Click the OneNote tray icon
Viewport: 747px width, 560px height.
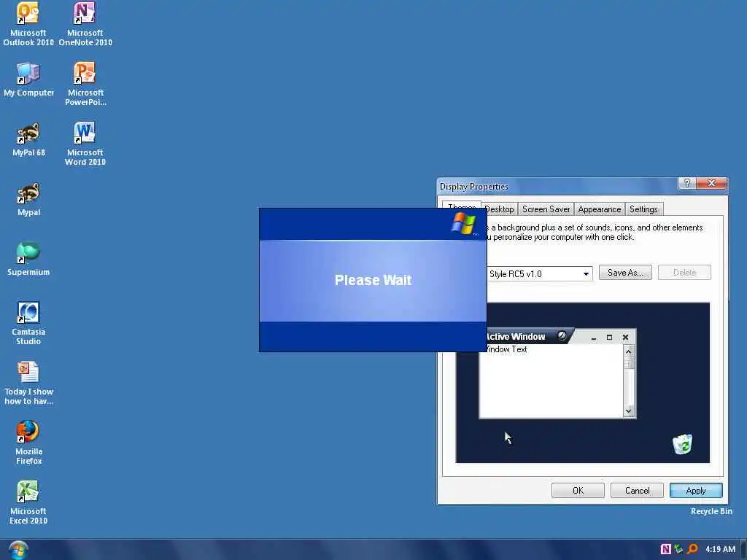pos(665,549)
